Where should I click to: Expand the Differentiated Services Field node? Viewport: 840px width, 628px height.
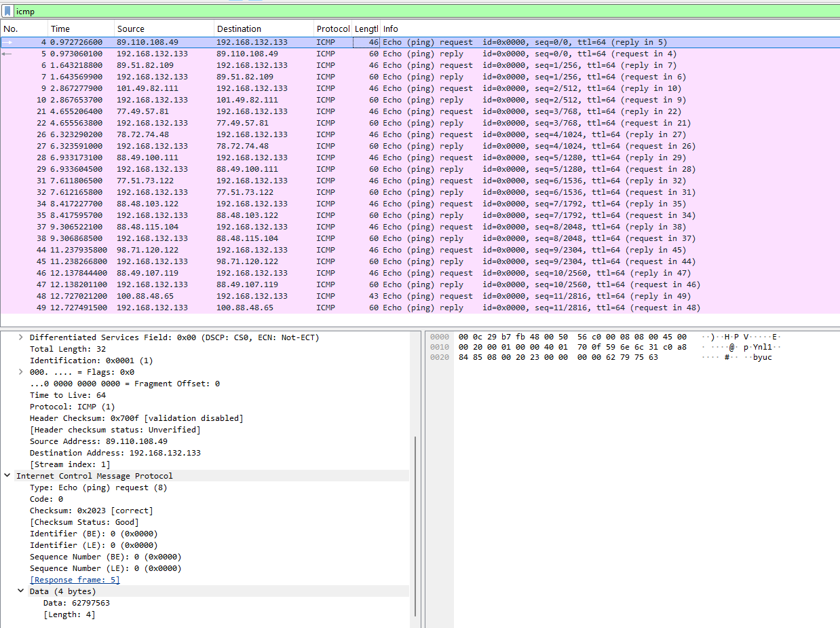20,337
